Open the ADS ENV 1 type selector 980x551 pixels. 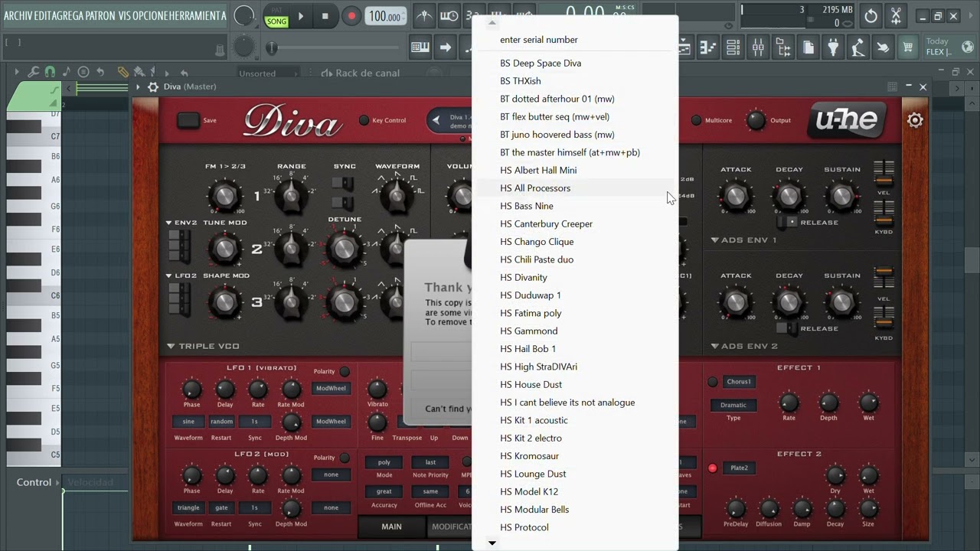[x=743, y=240]
